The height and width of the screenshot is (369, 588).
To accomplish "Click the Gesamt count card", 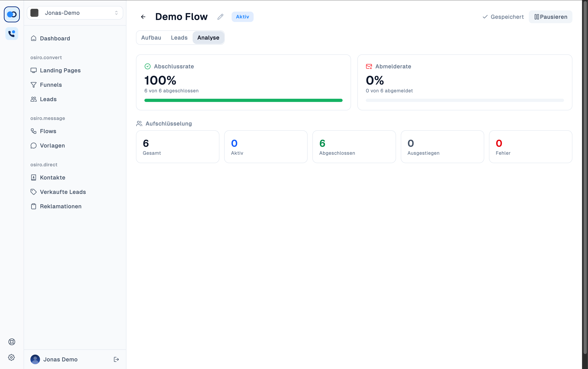I will click(x=178, y=147).
